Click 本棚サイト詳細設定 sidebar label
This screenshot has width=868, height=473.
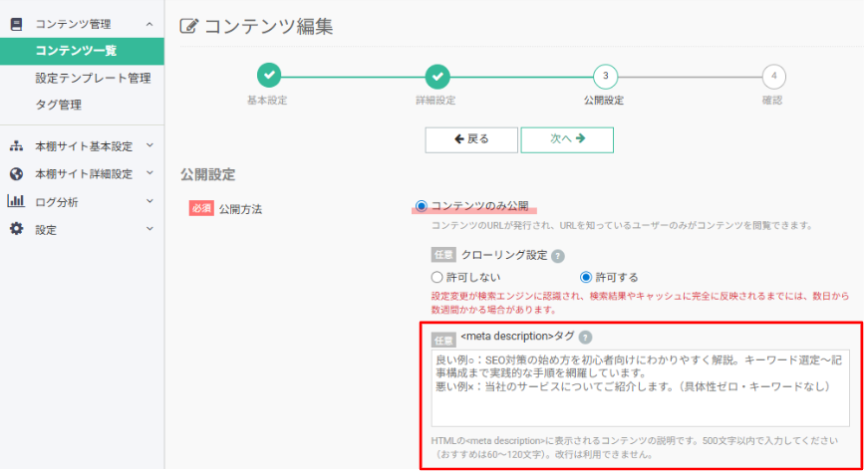point(84,174)
